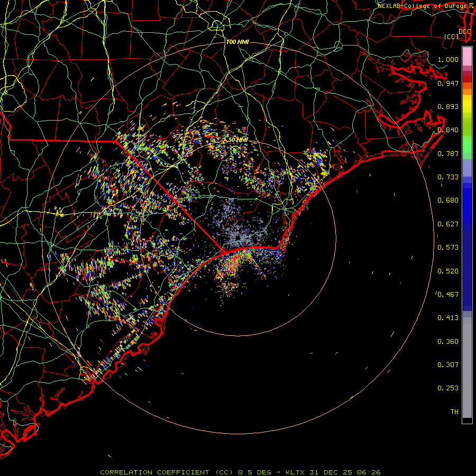Select the 0.360 scale value
The width and height of the screenshot is (476, 476).
coord(448,342)
